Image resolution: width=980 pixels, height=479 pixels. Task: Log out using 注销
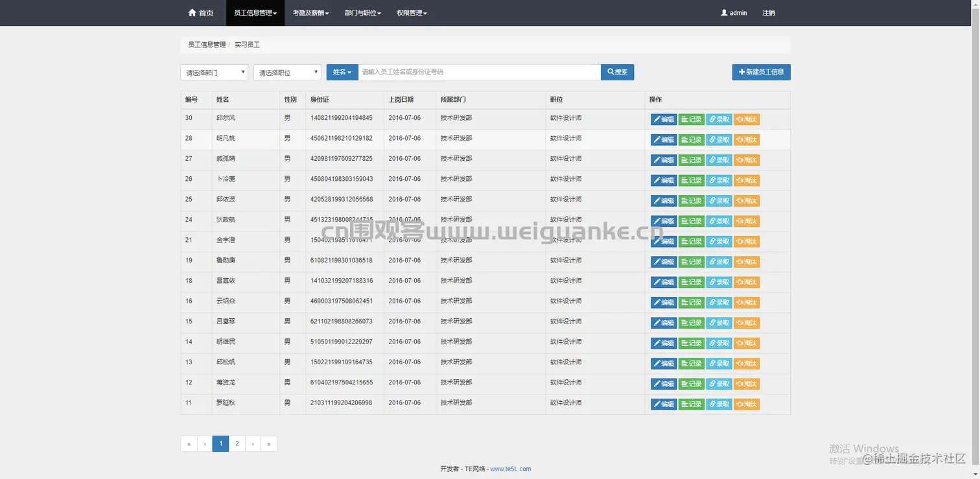pyautogui.click(x=769, y=13)
